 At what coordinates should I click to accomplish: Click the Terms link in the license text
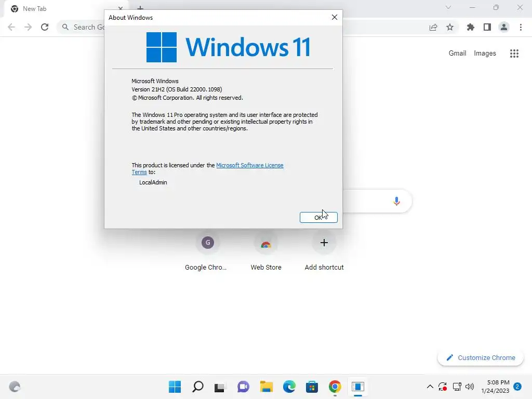coord(139,172)
